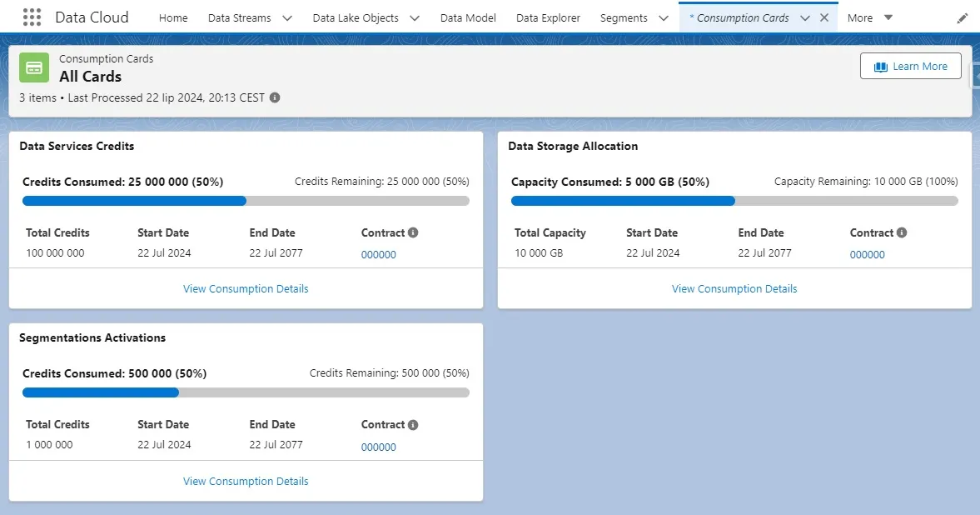Click the green Consumption Cards record icon
The height and width of the screenshot is (515, 980).
coord(33,67)
